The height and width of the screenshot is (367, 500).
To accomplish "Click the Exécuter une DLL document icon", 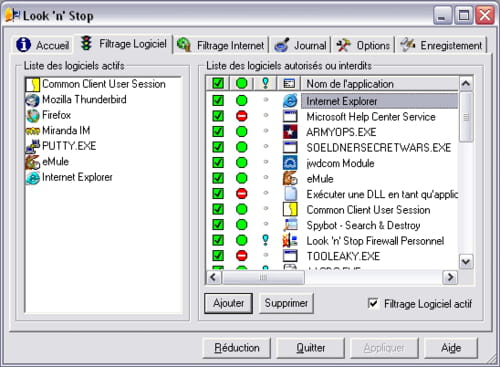I will tap(290, 194).
